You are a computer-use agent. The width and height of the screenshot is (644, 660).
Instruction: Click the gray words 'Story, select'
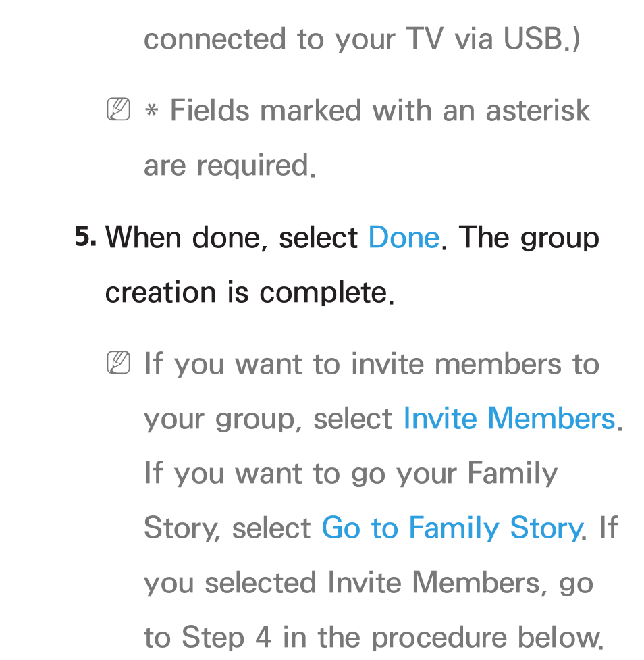[x=227, y=529]
